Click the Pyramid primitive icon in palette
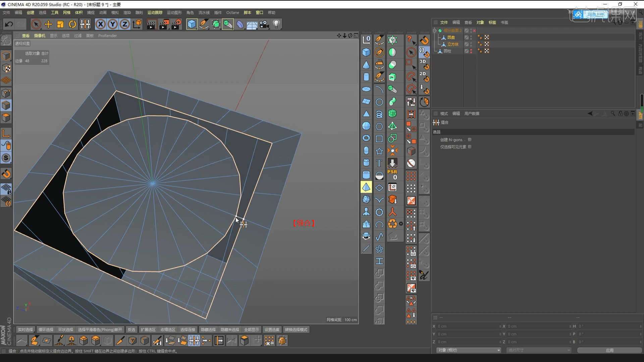 pos(366,187)
